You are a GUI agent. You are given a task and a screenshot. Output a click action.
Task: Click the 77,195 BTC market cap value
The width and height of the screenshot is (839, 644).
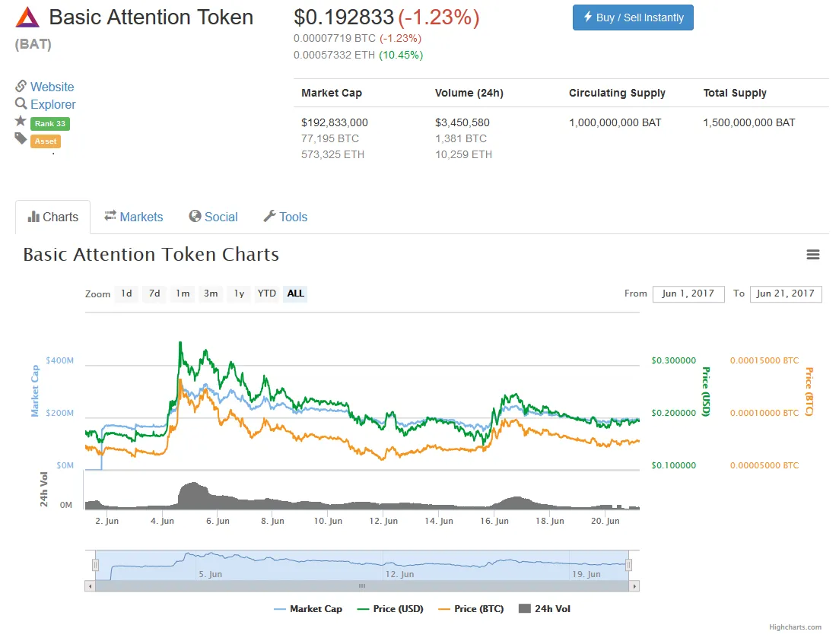point(330,138)
